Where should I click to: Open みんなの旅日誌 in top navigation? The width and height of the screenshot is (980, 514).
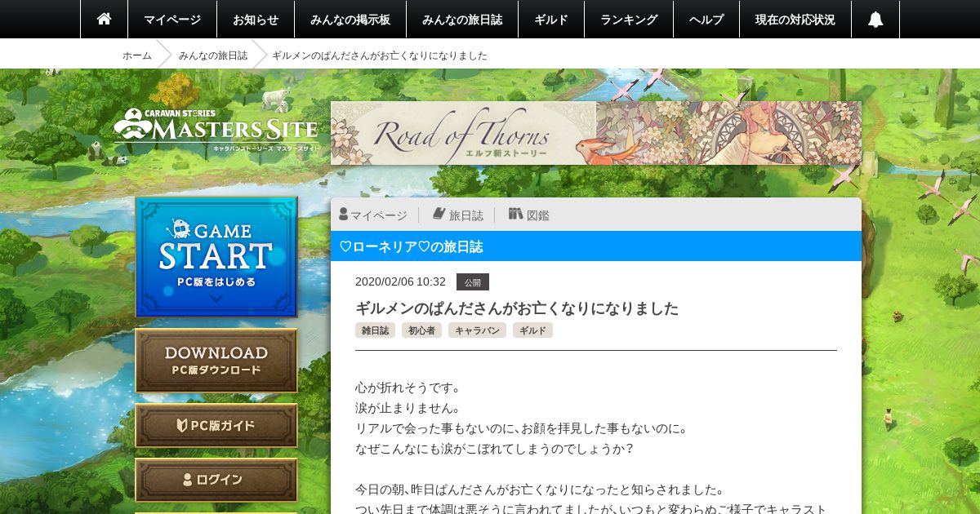[462, 19]
